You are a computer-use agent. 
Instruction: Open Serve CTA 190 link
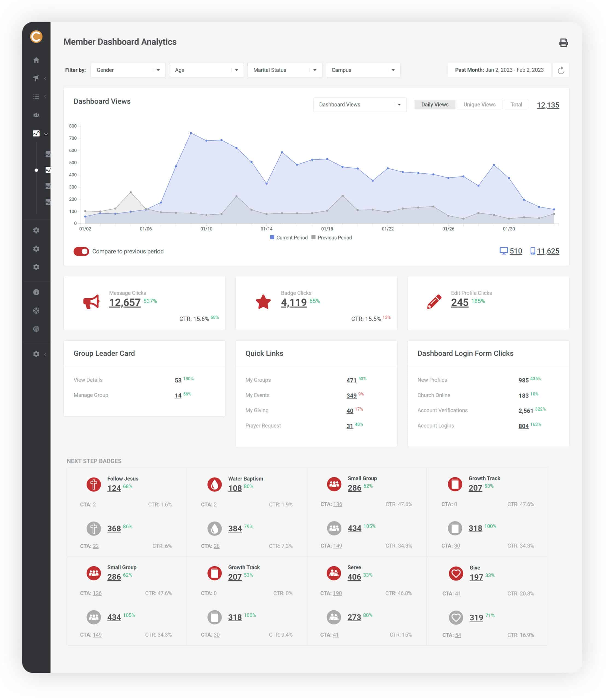click(x=337, y=593)
